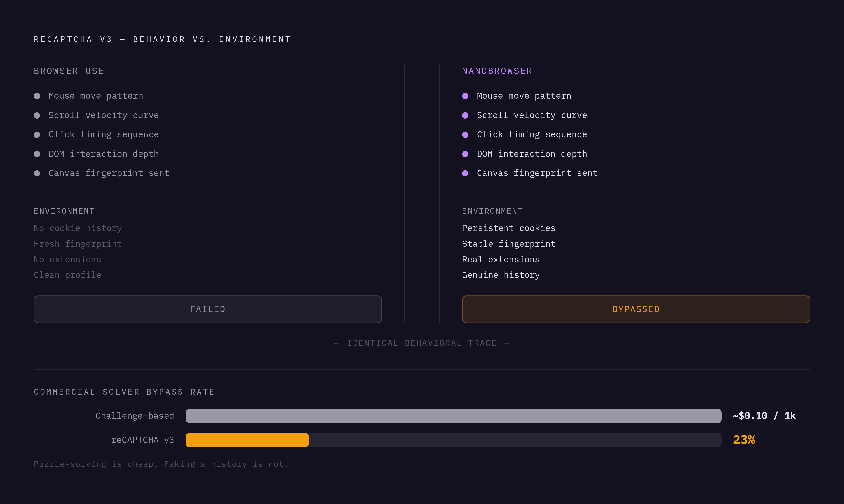The image size is (844, 504).
Task: Click 'Mouse move pattern' text under Nanobrowser
Action: [524, 96]
